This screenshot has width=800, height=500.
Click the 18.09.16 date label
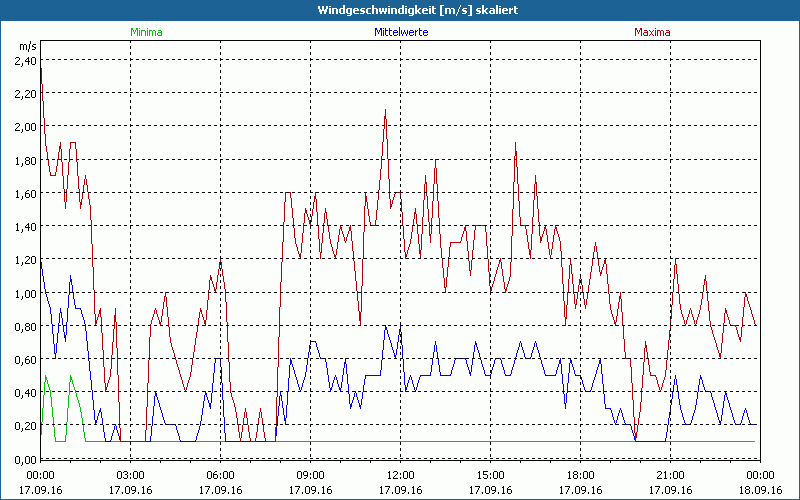759,491
